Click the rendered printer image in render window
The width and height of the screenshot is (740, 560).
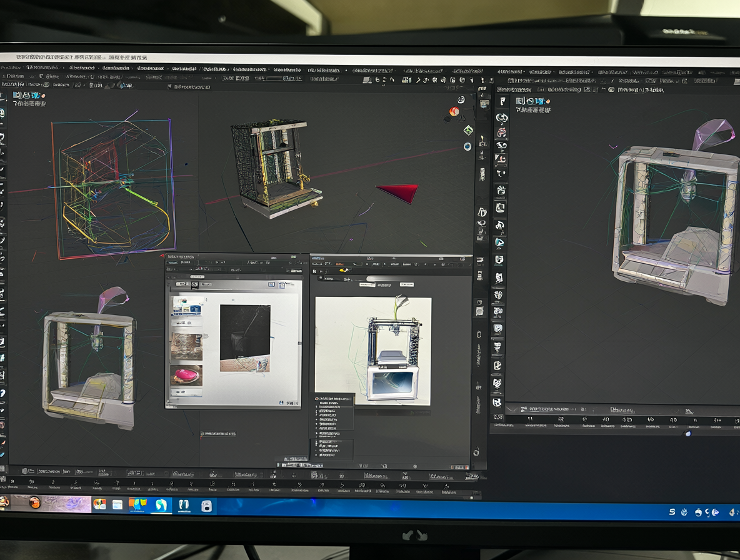tap(373, 351)
